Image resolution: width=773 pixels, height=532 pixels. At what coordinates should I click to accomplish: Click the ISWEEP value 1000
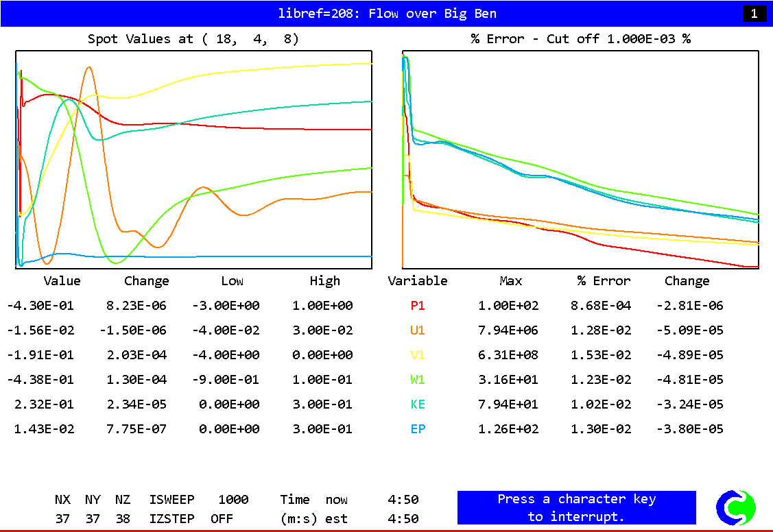(233, 500)
